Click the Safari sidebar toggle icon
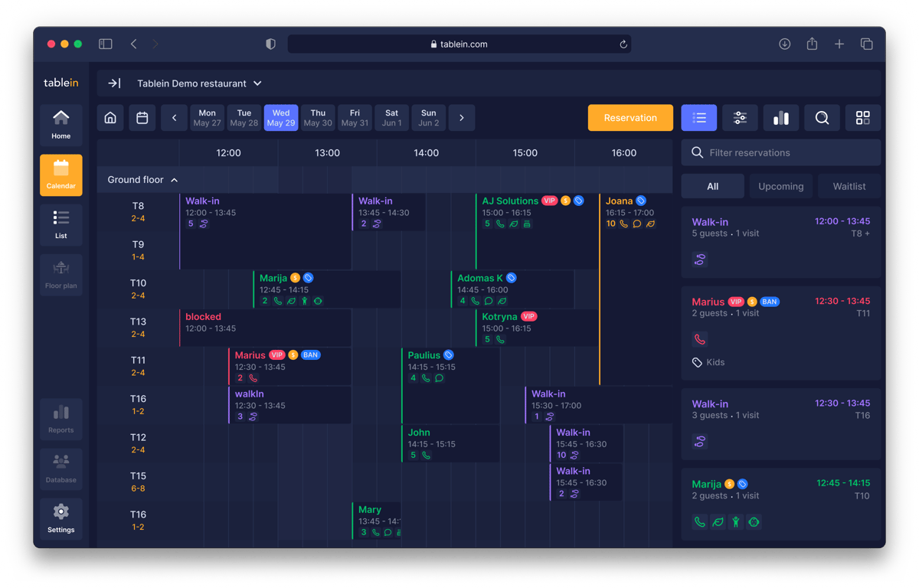Screen dimensions: 919x588 (x=106, y=44)
